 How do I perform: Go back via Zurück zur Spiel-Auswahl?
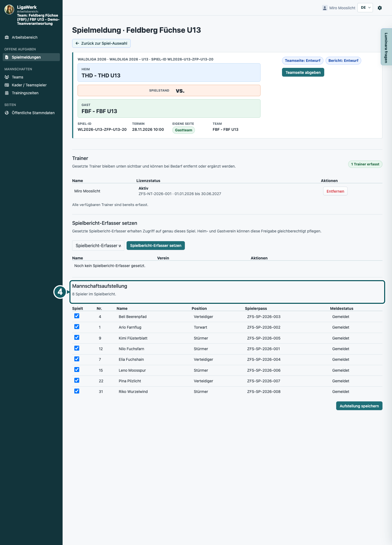coord(101,43)
